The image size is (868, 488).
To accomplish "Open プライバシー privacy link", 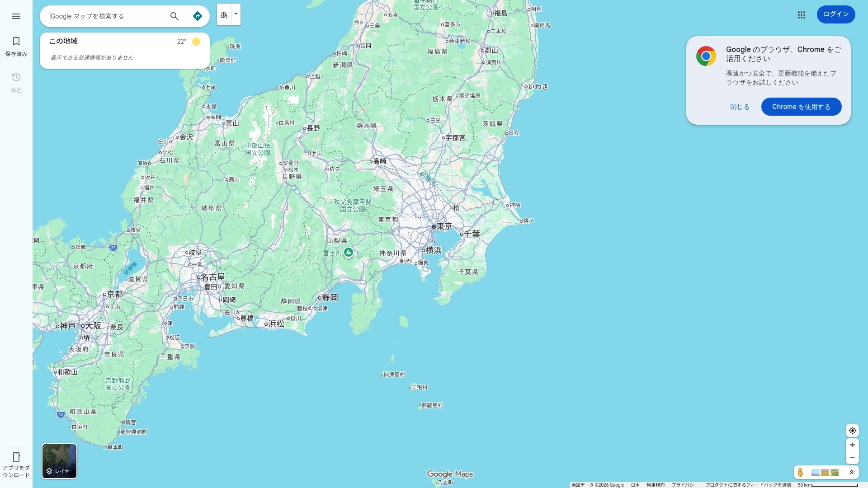I will [685, 485].
